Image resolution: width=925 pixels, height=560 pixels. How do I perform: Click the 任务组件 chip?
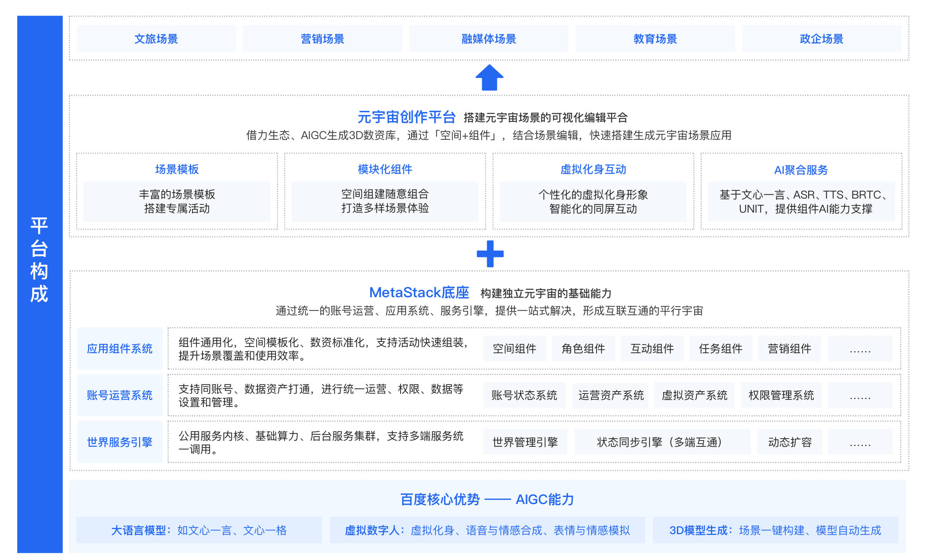pos(721,349)
